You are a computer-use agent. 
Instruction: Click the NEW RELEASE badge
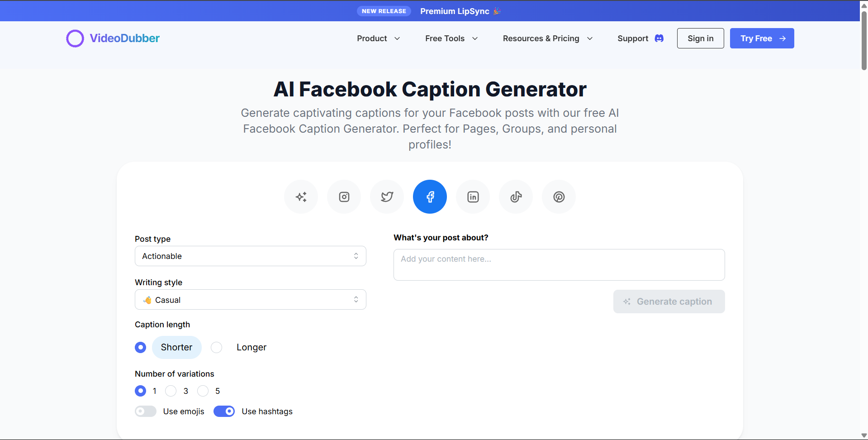pyautogui.click(x=384, y=11)
